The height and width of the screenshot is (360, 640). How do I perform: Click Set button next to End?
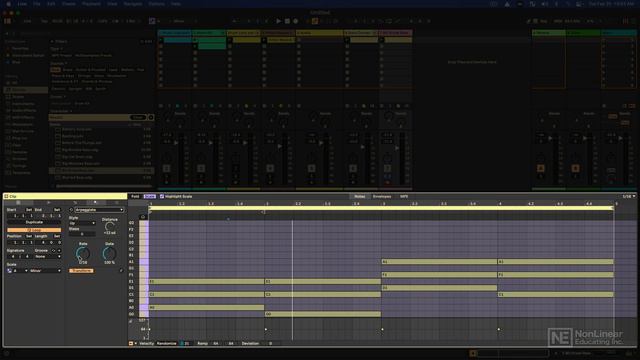(x=57, y=209)
